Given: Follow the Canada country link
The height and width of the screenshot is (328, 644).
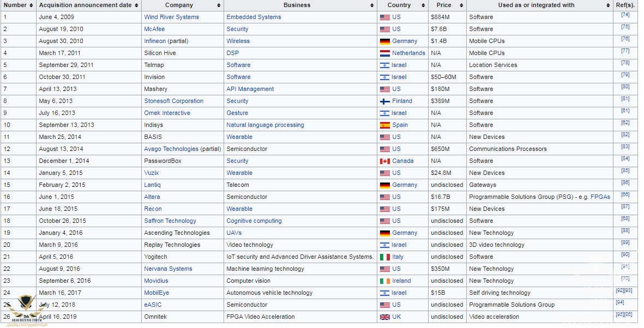Looking at the screenshot, I should tap(403, 161).
